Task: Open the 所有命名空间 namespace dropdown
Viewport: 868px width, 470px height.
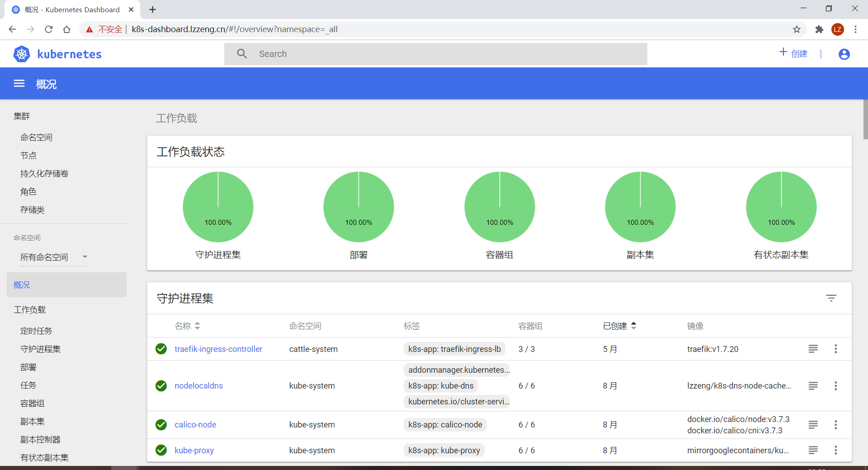Action: [x=53, y=257]
